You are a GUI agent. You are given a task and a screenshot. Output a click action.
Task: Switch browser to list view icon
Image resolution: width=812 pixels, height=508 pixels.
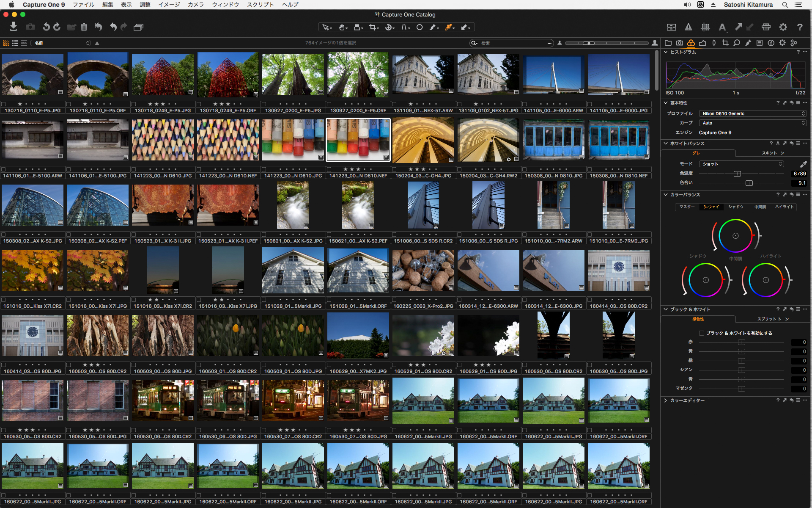pos(15,43)
